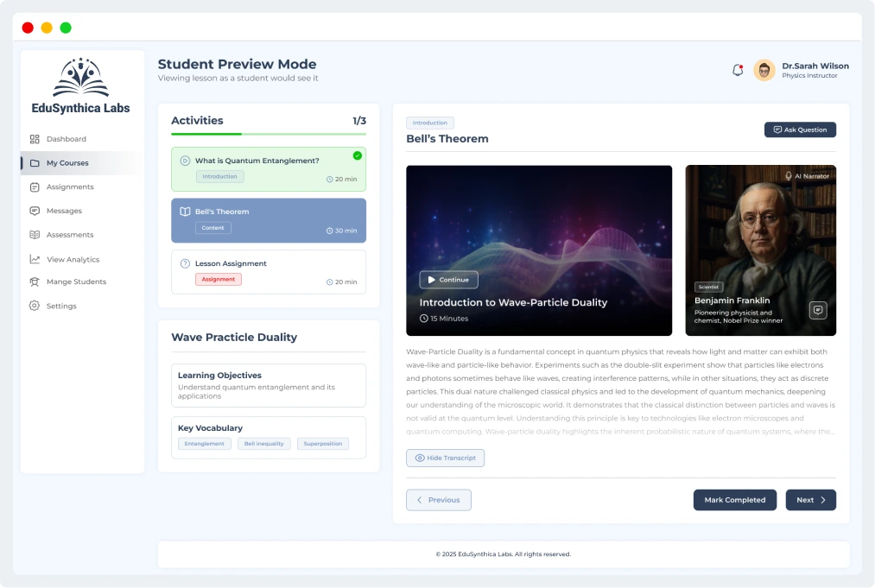Go to Previous lesson with chevron
Viewport: 875px width, 588px height.
click(439, 500)
